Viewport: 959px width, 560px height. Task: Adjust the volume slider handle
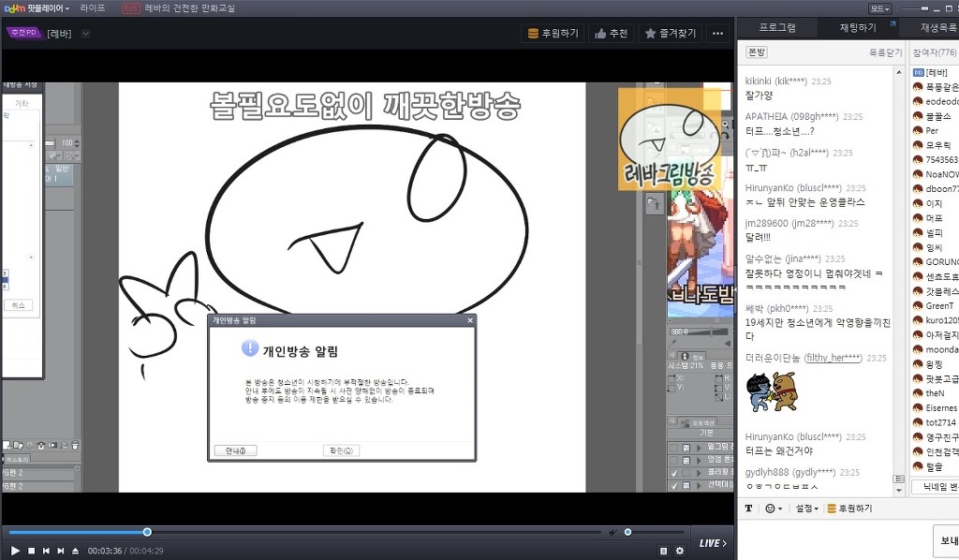pyautogui.click(x=627, y=533)
